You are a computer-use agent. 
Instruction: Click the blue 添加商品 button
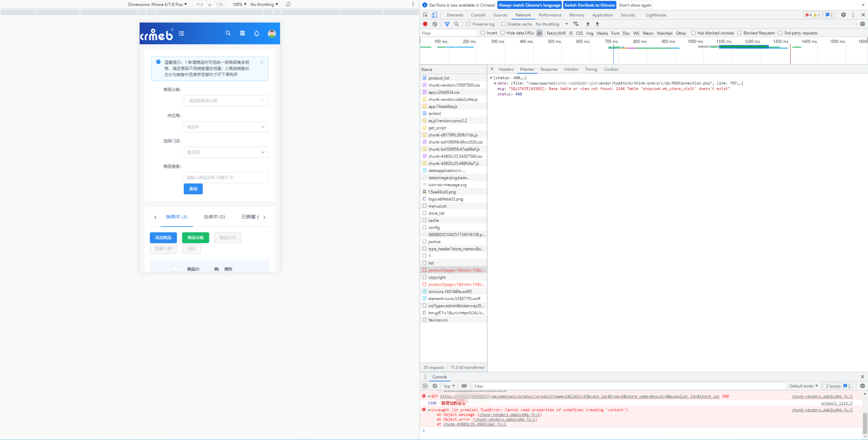[163, 238]
